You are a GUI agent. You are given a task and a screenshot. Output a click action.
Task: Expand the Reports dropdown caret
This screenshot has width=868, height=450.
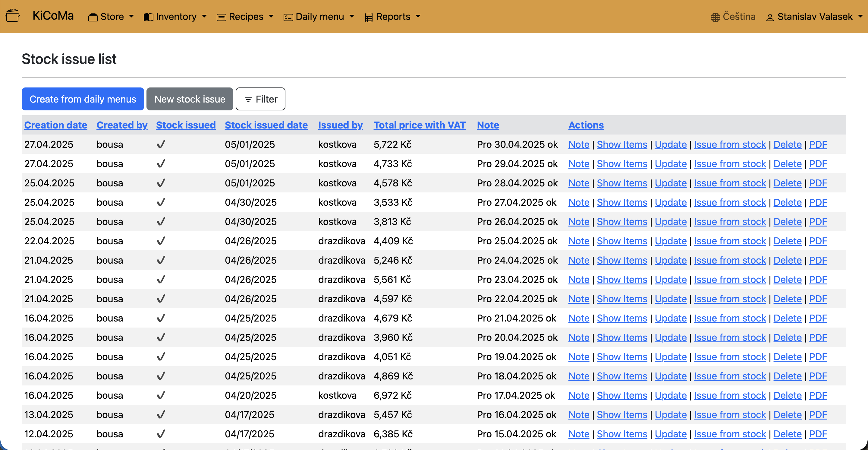pos(418,16)
